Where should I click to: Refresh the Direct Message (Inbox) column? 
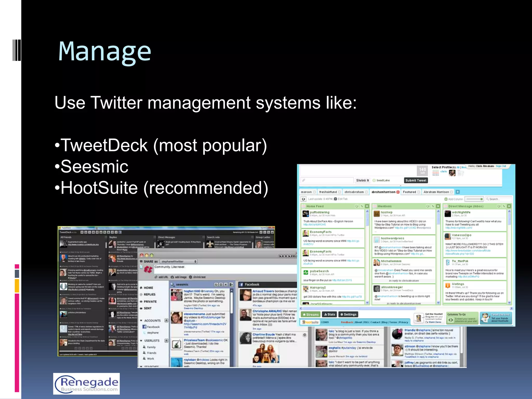499,206
